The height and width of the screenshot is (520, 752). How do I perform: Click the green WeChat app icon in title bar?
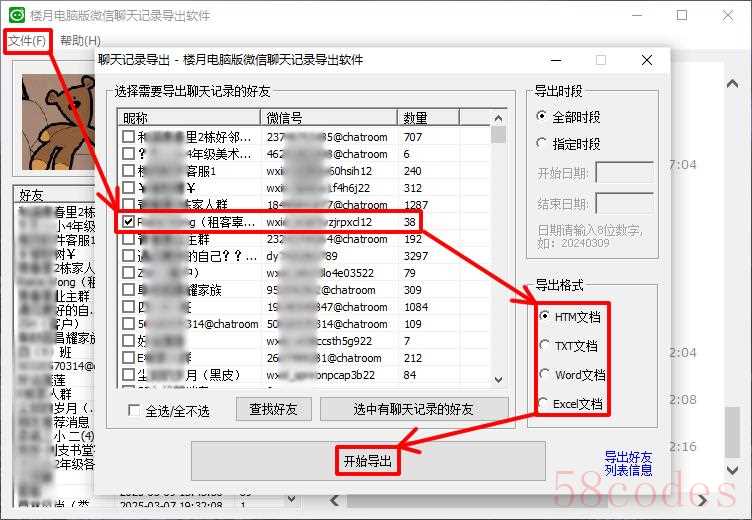(x=17, y=15)
